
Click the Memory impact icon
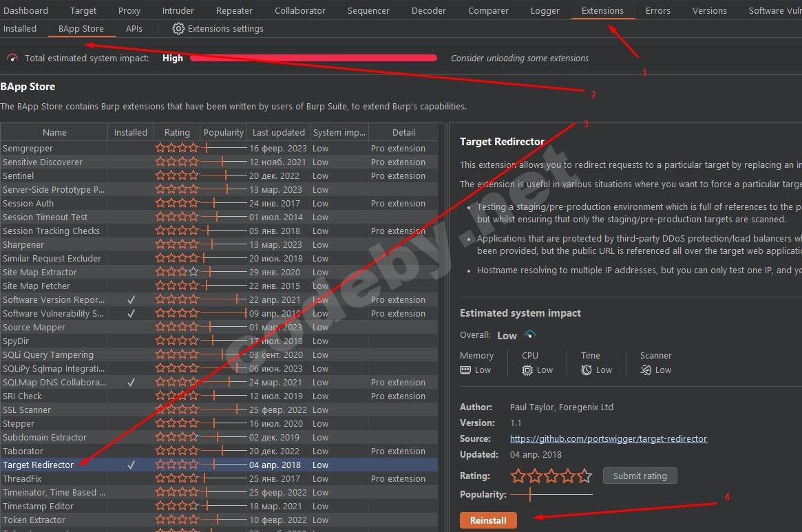467,370
